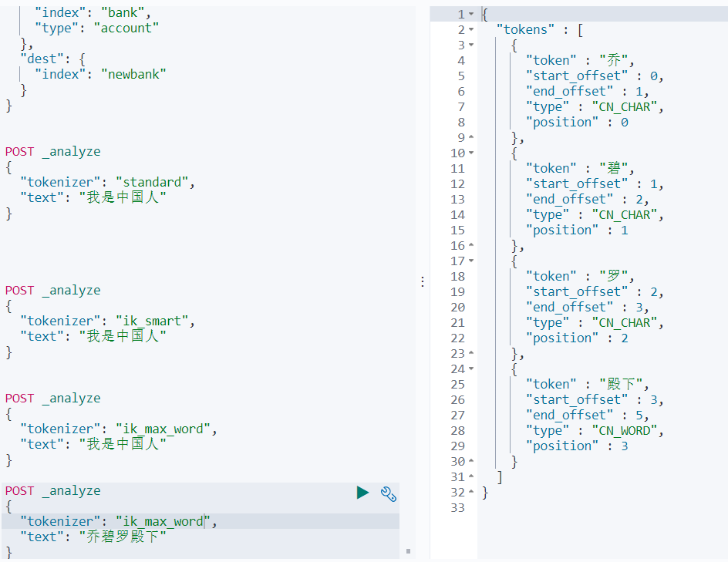Image resolution: width=728 pixels, height=562 pixels.
Task: Click "CN_CHAR" on response line 21
Action: 625,323
